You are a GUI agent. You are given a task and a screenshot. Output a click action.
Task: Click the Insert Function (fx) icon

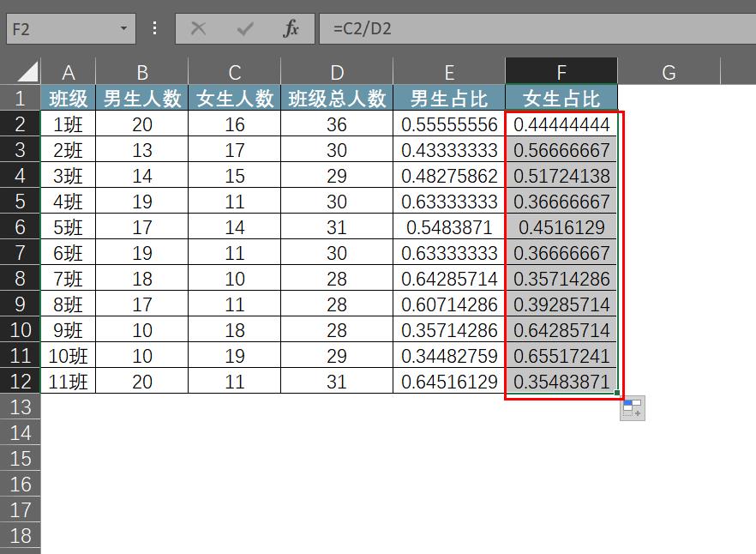291,27
